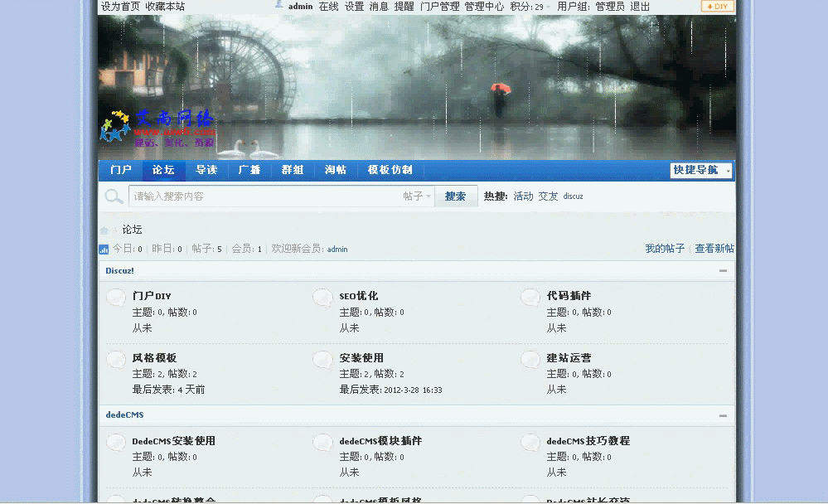Open the 我的帖子 link
This screenshot has width=828, height=504.
(x=665, y=249)
